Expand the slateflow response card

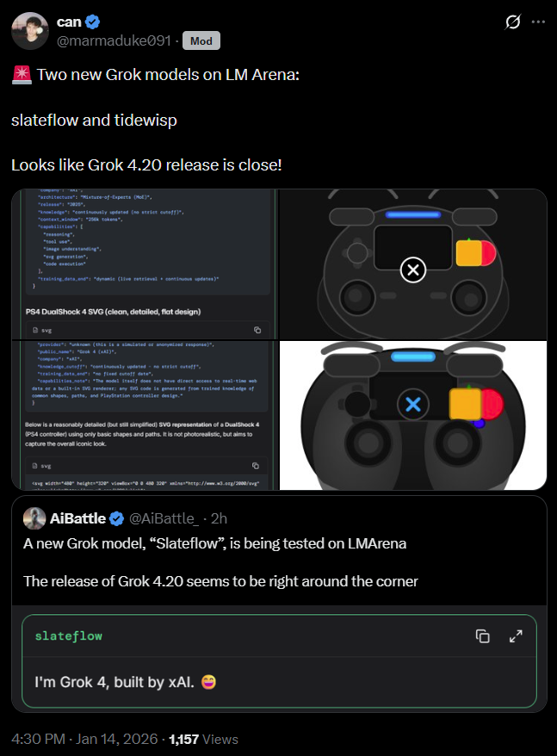coord(516,636)
